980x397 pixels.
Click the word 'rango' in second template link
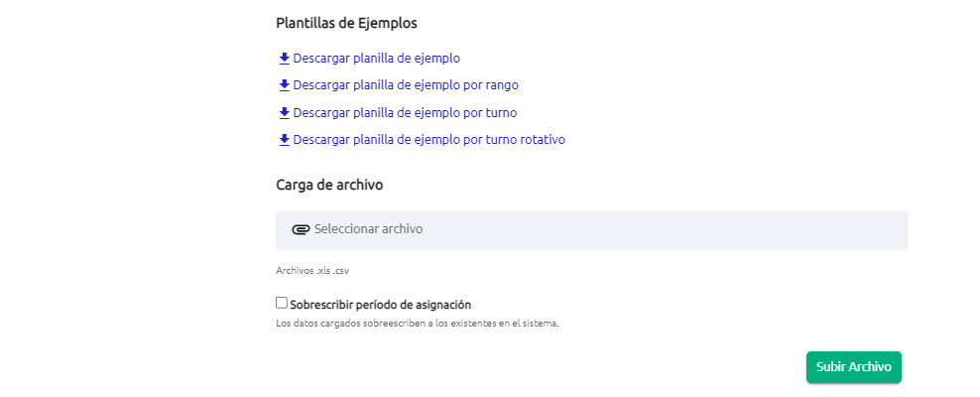pyautogui.click(x=502, y=85)
